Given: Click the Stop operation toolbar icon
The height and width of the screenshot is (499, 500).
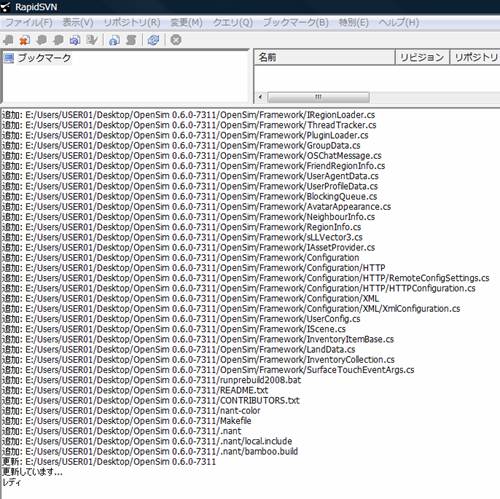Looking at the screenshot, I should click(x=176, y=40).
